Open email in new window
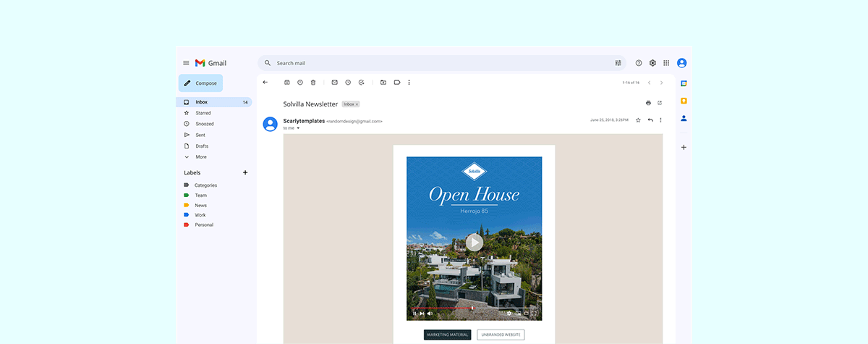 (x=660, y=103)
